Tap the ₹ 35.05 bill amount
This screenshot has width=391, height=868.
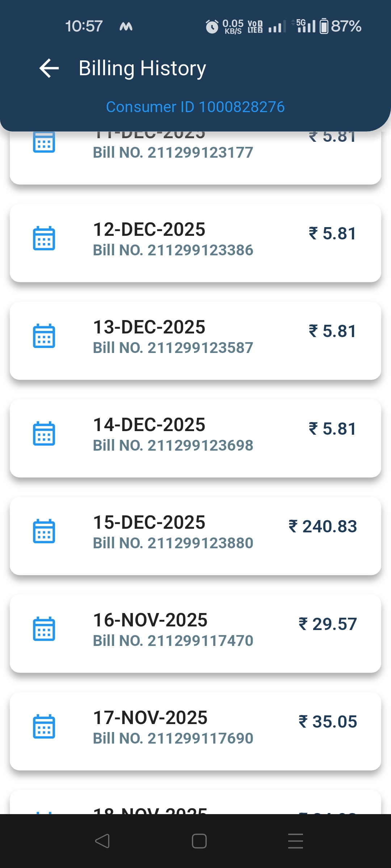328,722
